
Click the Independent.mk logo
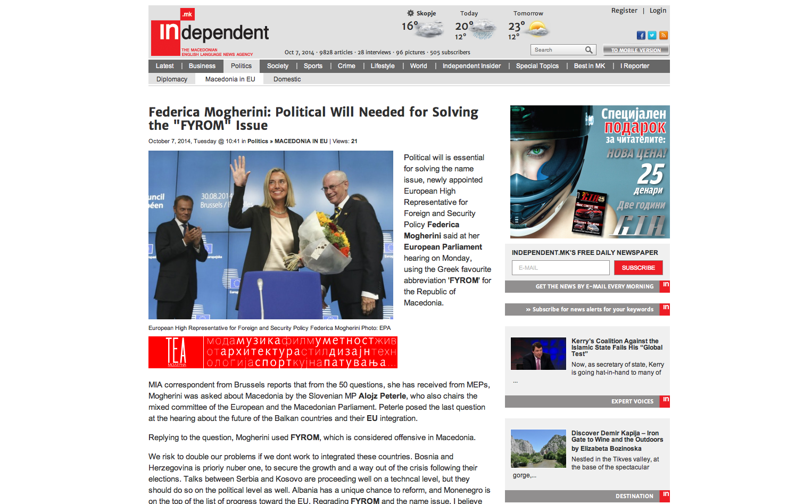tap(210, 33)
